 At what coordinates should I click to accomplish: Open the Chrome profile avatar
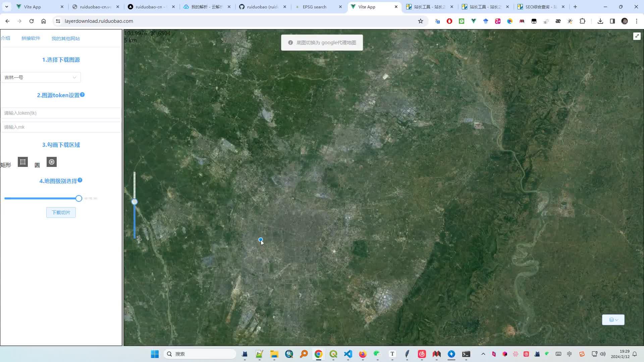pos(625,21)
